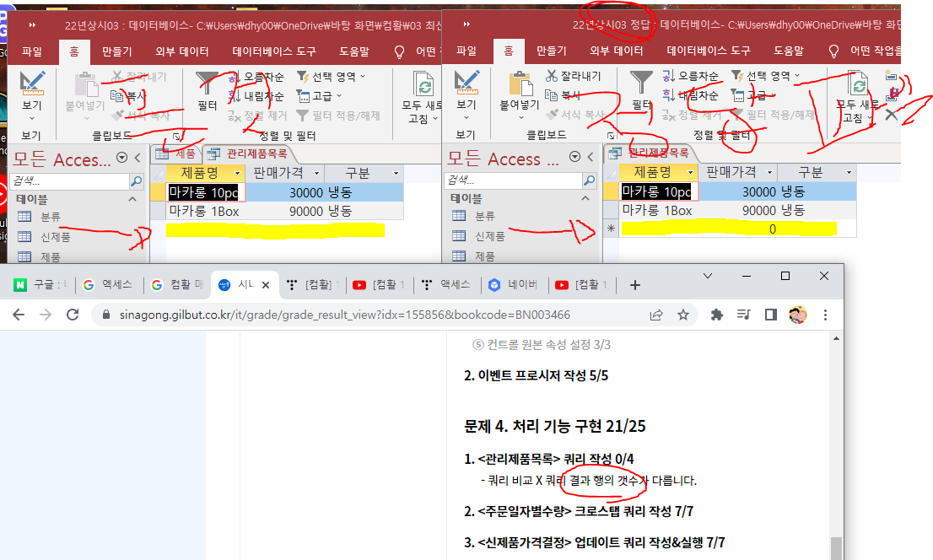933x560 pixels.
Task: Click the 필터 funnel icon in left Access window
Action: (207, 83)
